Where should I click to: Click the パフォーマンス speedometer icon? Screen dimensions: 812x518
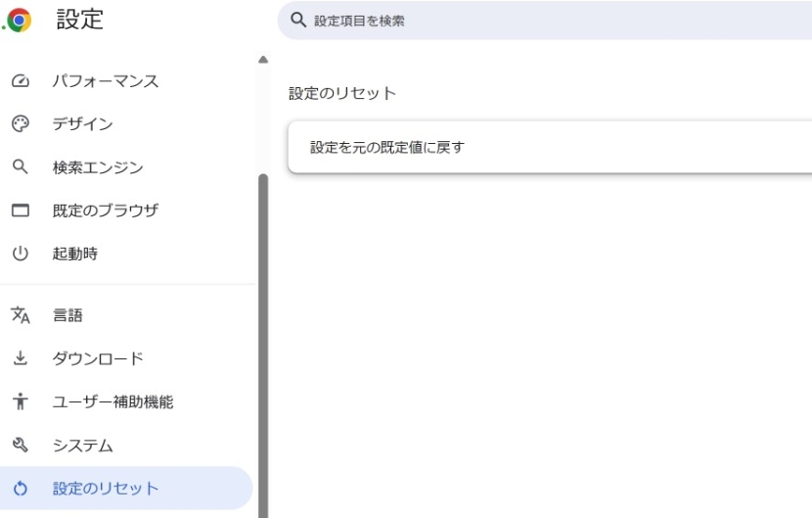pos(19,81)
